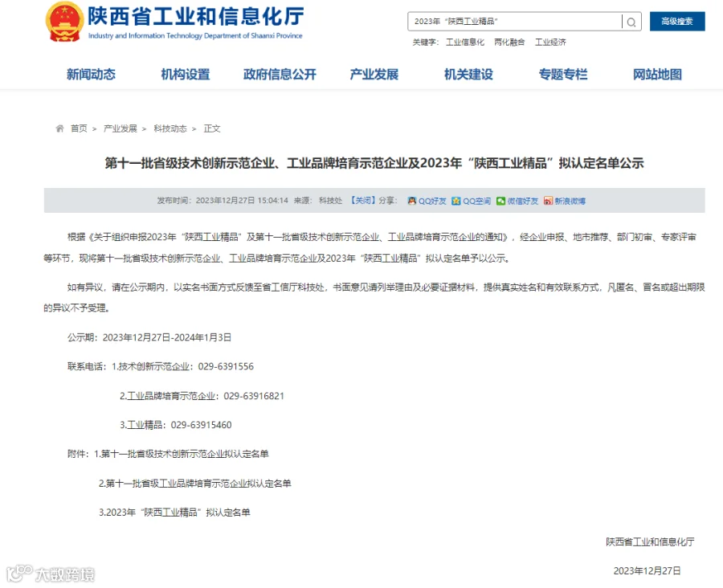Open the 高级搜索 button

[x=677, y=21]
